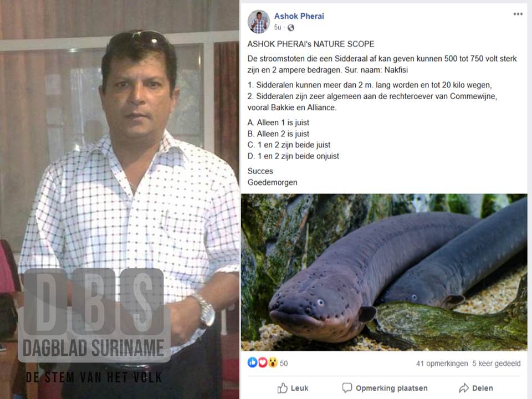Click the 5u post timestamp
Image resolution: width=532 pixels, height=399 pixels.
coord(278,28)
